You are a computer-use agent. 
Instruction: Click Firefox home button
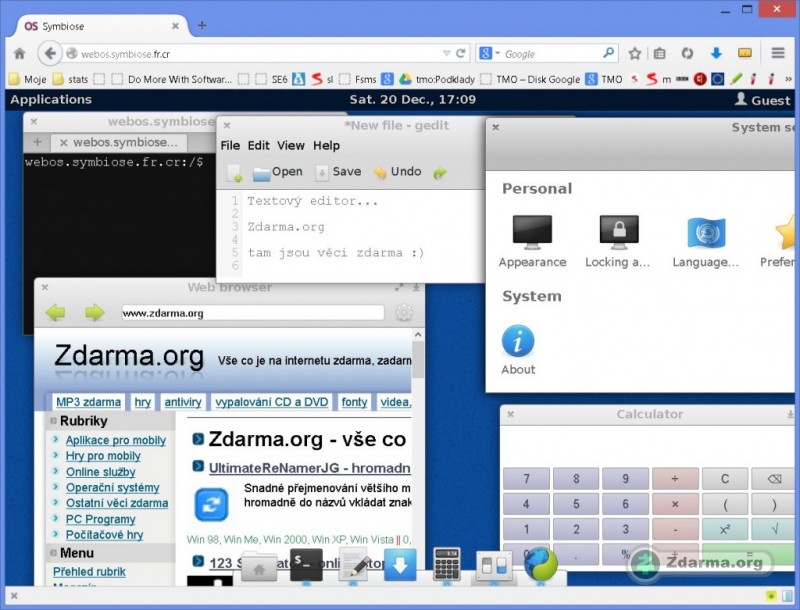coord(19,53)
